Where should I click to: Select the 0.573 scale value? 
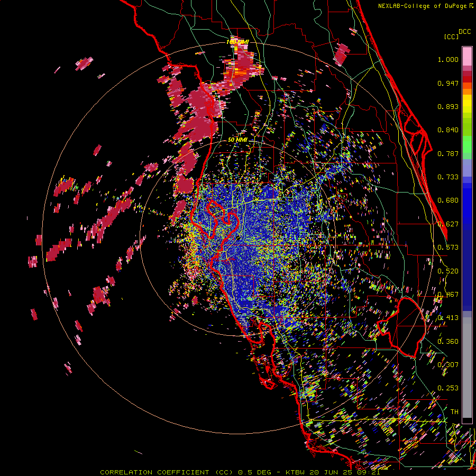tap(448, 248)
